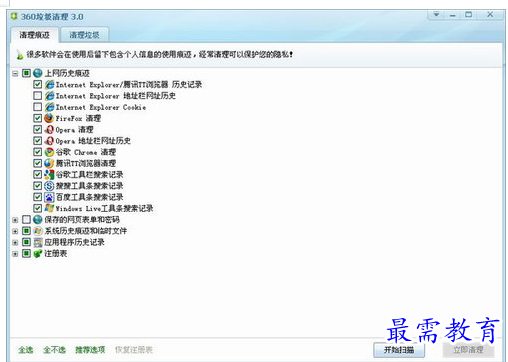Expand the 应用程序历史记录 node

coord(15,242)
